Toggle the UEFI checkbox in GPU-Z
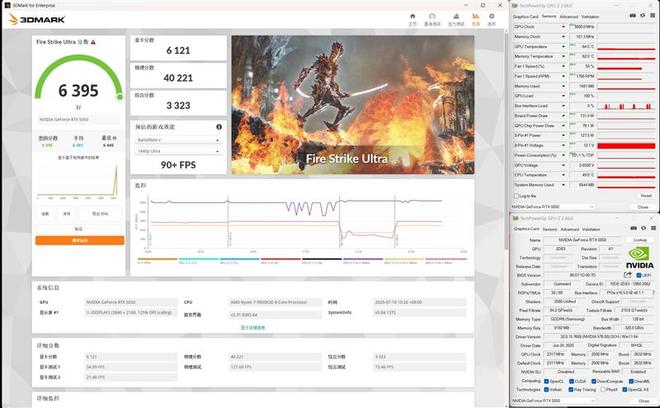 pyautogui.click(x=639, y=275)
